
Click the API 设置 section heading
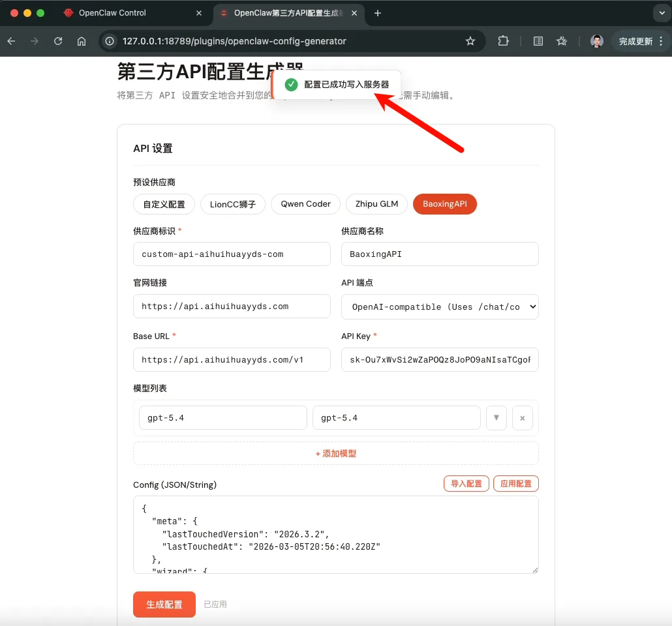coord(153,149)
